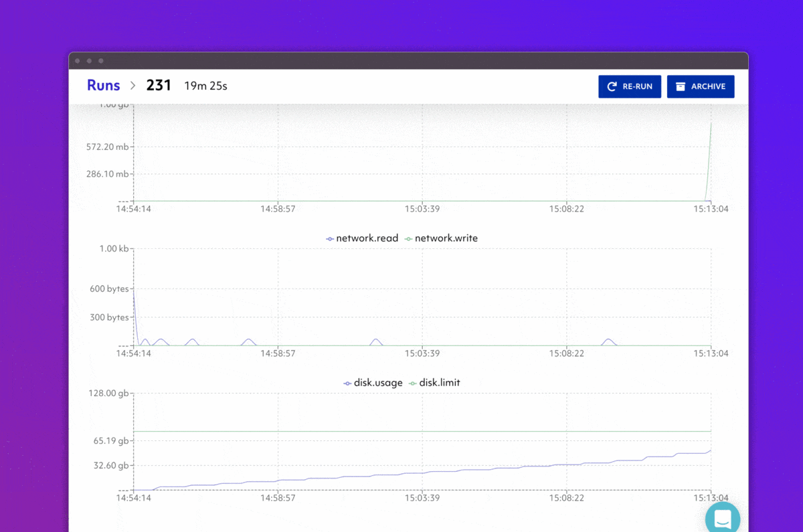The height and width of the screenshot is (532, 803).
Task: Click 15:08:22 label under top chart
Action: (x=567, y=209)
